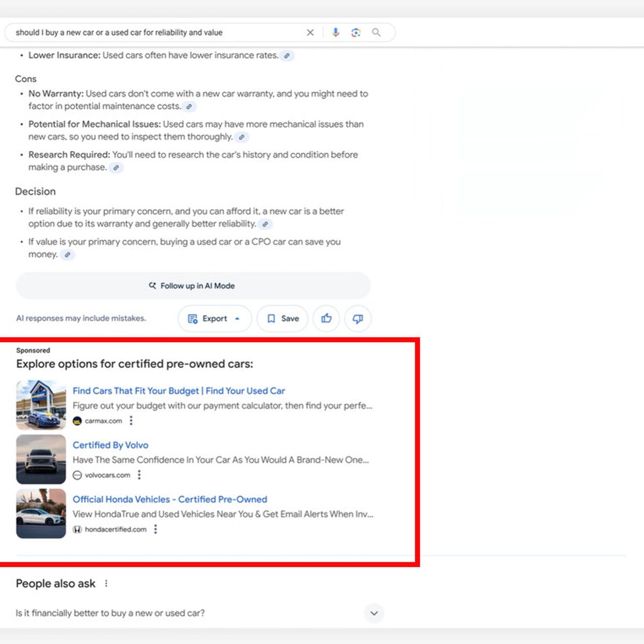Open Official Honda Vehicles Certified Pre-Owned link
Screen dimensions: 644x644
click(x=170, y=499)
